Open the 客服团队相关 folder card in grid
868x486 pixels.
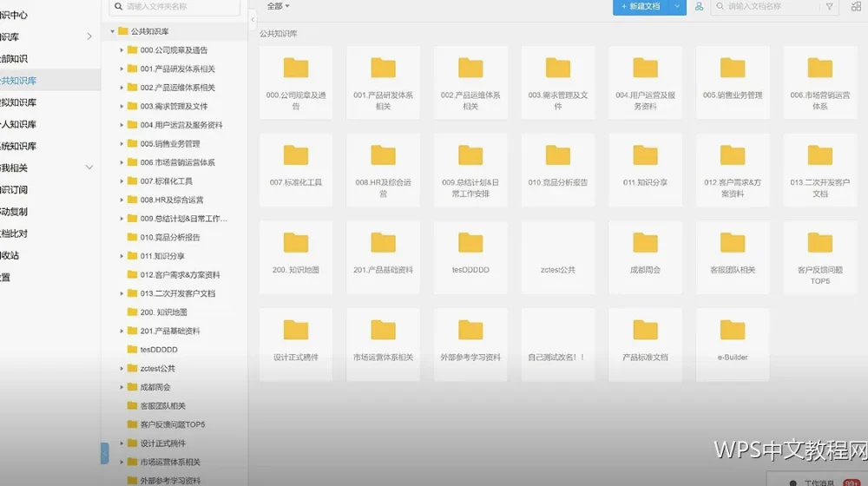[x=733, y=258]
